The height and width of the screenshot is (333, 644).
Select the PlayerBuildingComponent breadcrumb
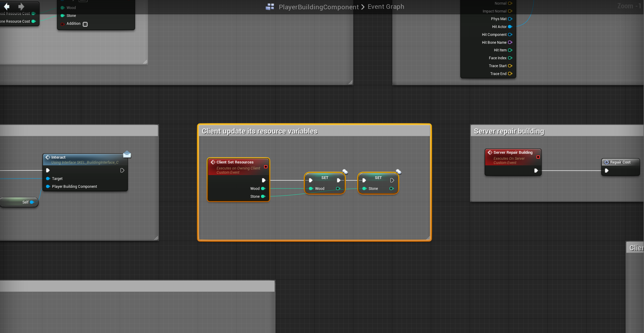[x=318, y=7]
